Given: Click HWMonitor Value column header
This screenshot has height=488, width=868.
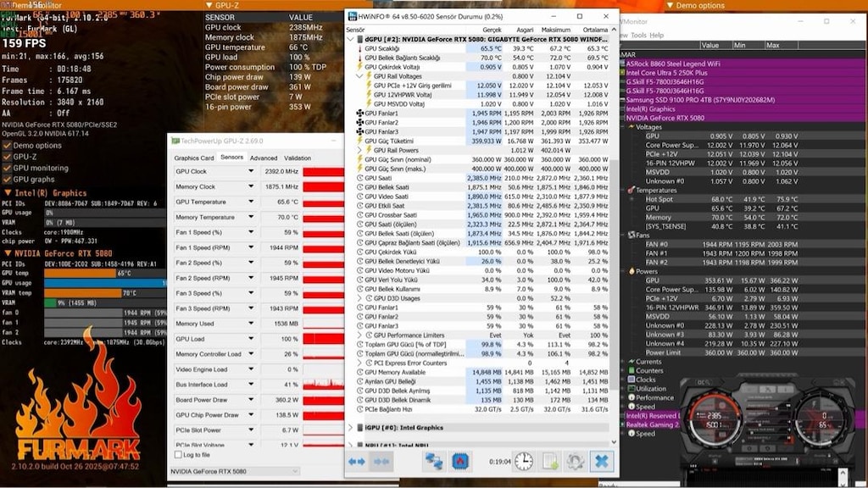Looking at the screenshot, I should click(x=715, y=46).
